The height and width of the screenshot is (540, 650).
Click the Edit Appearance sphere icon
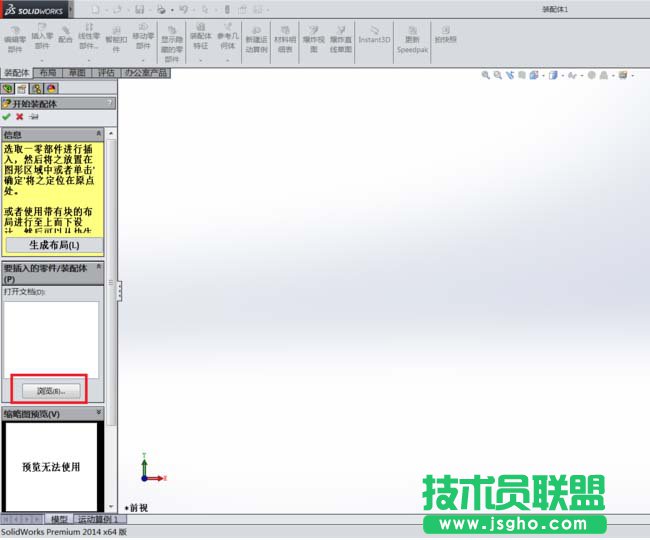[x=592, y=75]
